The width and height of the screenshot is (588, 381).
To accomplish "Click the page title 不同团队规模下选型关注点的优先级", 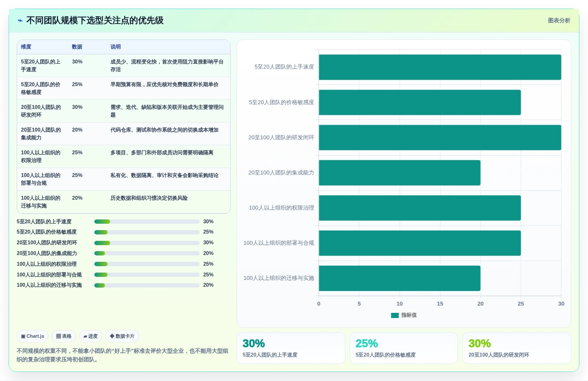I will tap(95, 21).
